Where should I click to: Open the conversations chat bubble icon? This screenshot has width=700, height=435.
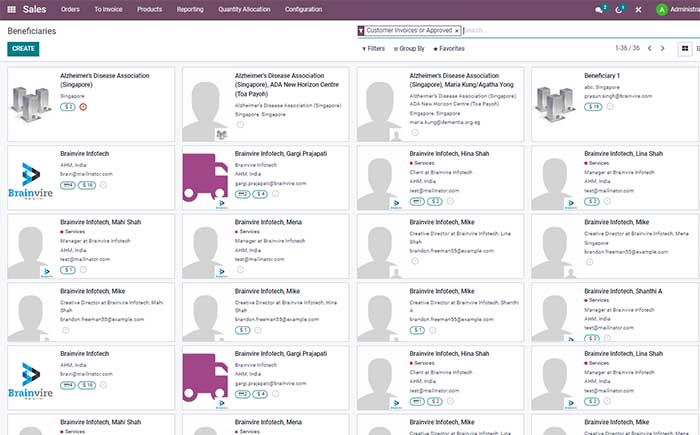point(599,9)
